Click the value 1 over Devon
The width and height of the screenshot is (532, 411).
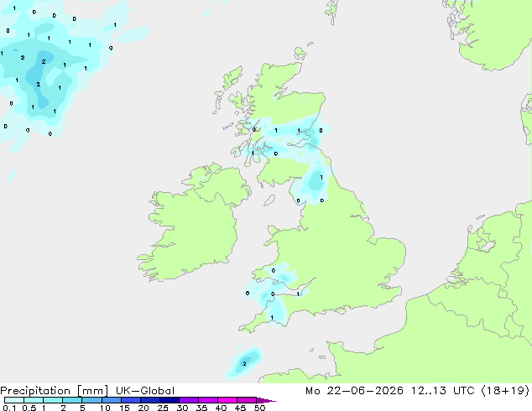coord(272,318)
